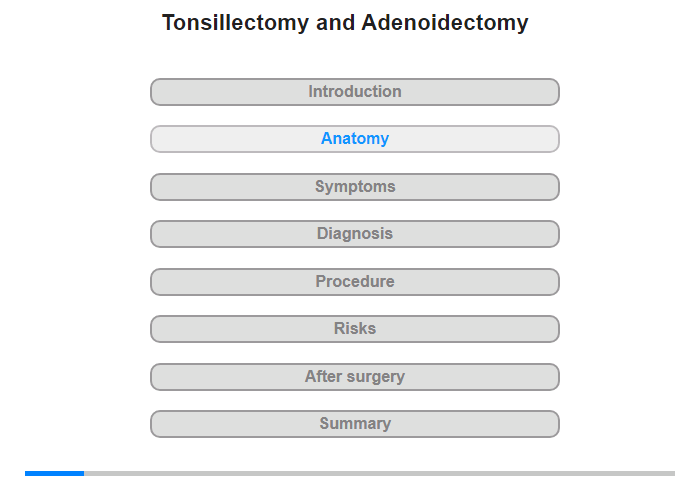Click the Tonsillectomy and Adenoidectomy title
This screenshot has width=700, height=480.
tap(345, 23)
